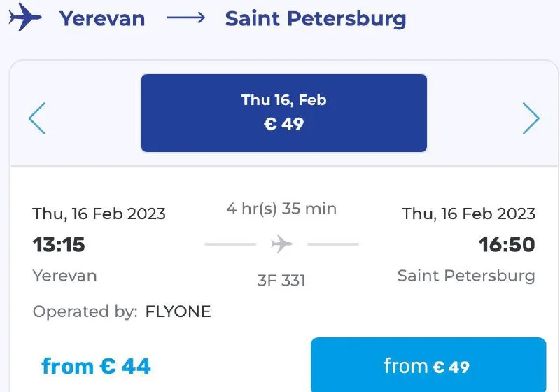
Task: Click Saint Petersburg destination in the header
Action: (x=316, y=19)
